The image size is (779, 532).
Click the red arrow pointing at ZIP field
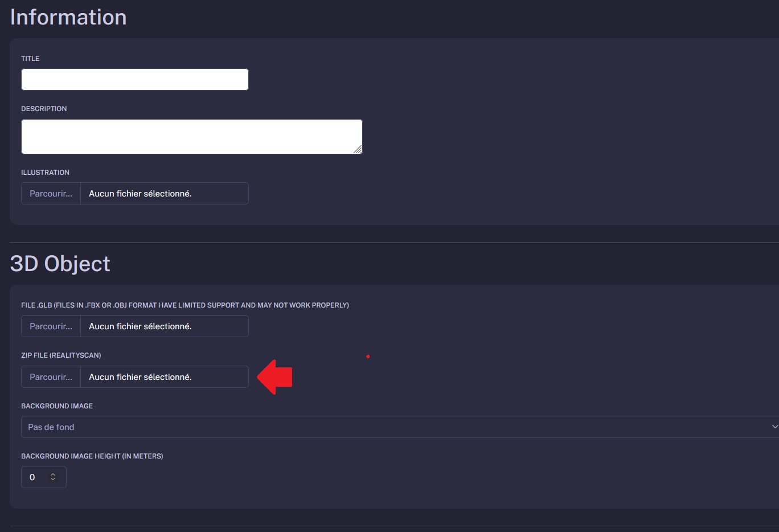276,377
